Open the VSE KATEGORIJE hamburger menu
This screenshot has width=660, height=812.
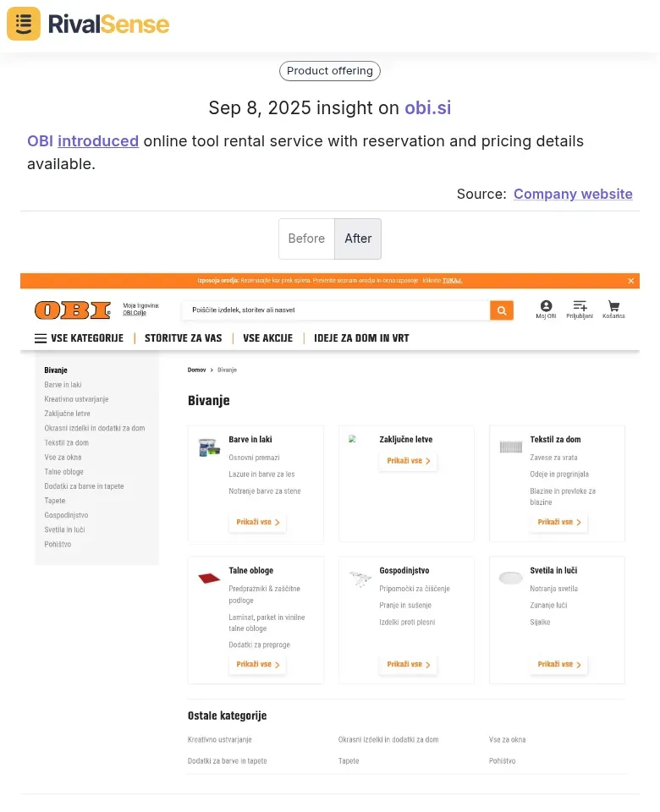point(79,338)
